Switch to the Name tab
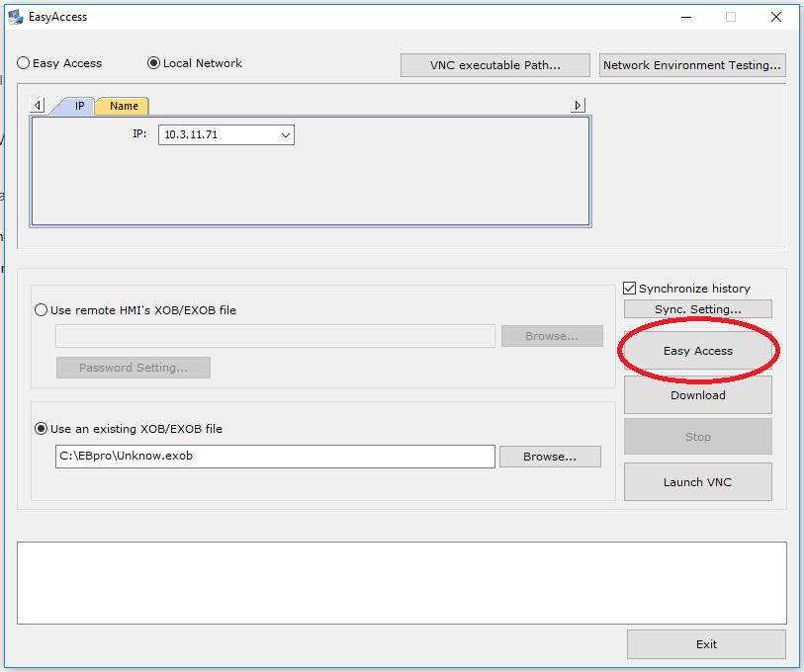This screenshot has height=672, width=804. coord(121,105)
